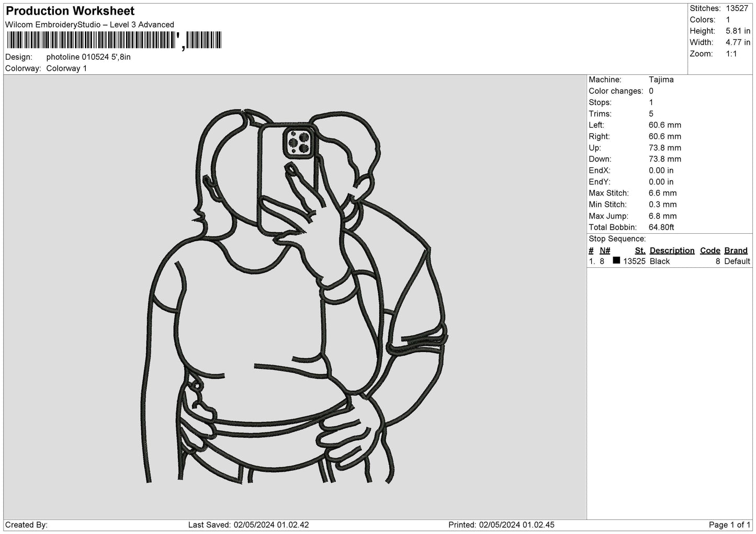Click the Max Jump value 6.8 mm
This screenshot has width=756, height=534.
pyautogui.click(x=663, y=216)
